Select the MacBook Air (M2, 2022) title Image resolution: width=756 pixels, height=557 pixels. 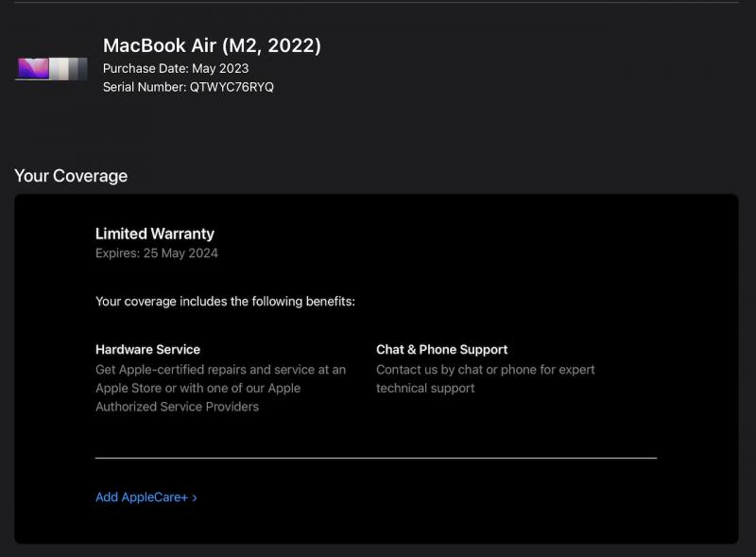[x=212, y=45]
